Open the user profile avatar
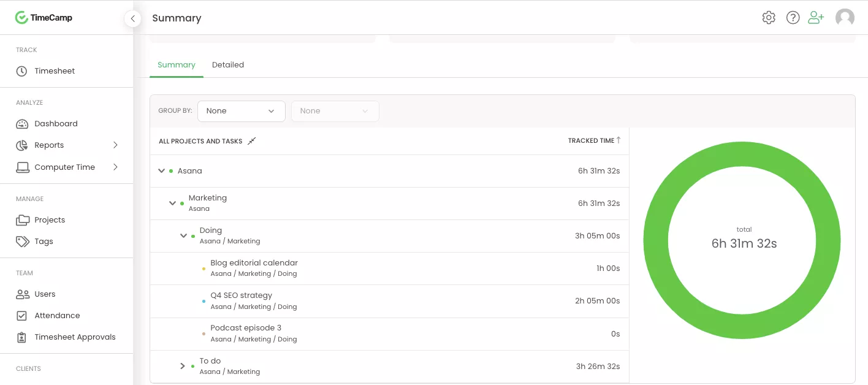The width and height of the screenshot is (868, 385). coord(845,18)
